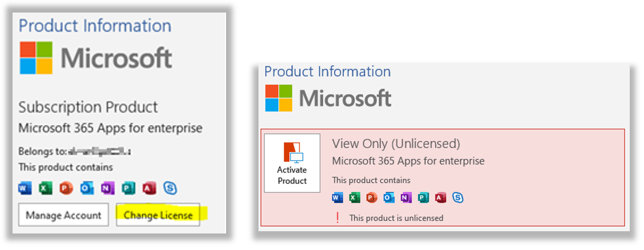Select the Access icon in the unlicensed panel
The image size is (644, 250).
440,198
